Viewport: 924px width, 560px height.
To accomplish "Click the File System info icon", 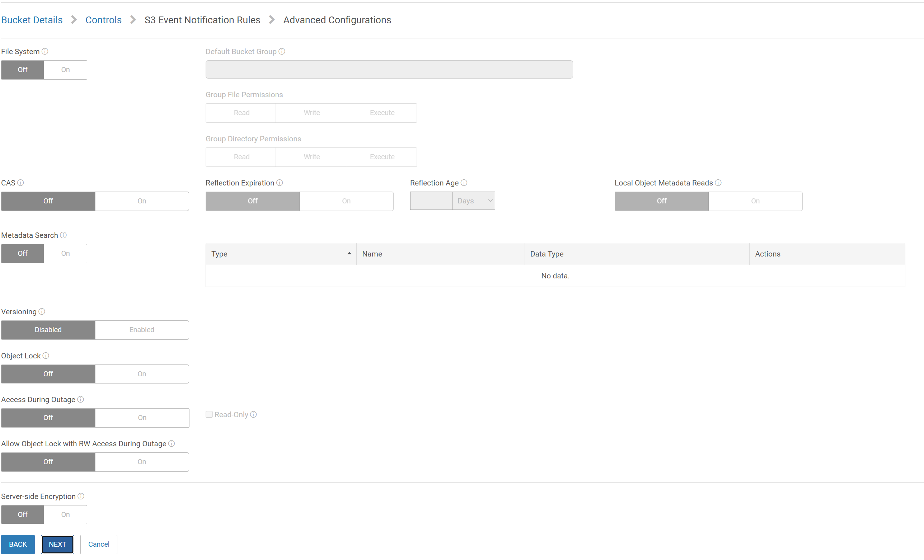I will click(x=45, y=51).
